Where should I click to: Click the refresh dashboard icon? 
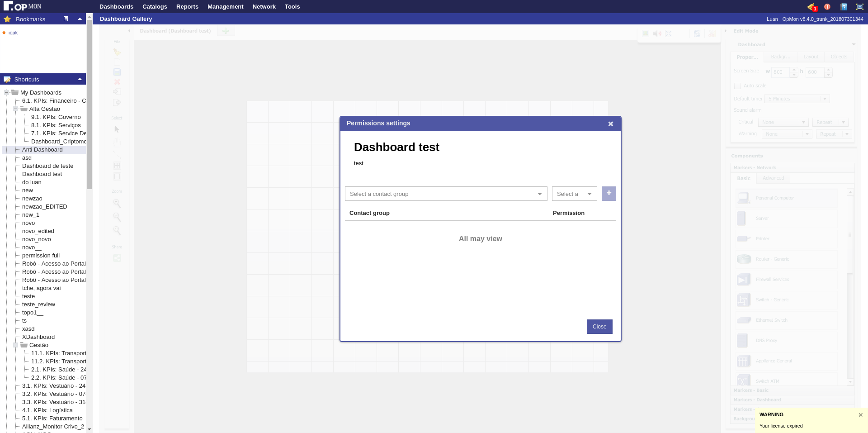697,33
